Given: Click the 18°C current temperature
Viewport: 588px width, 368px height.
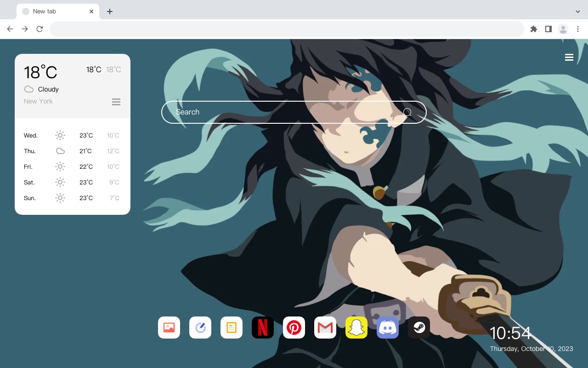Looking at the screenshot, I should 40,72.
